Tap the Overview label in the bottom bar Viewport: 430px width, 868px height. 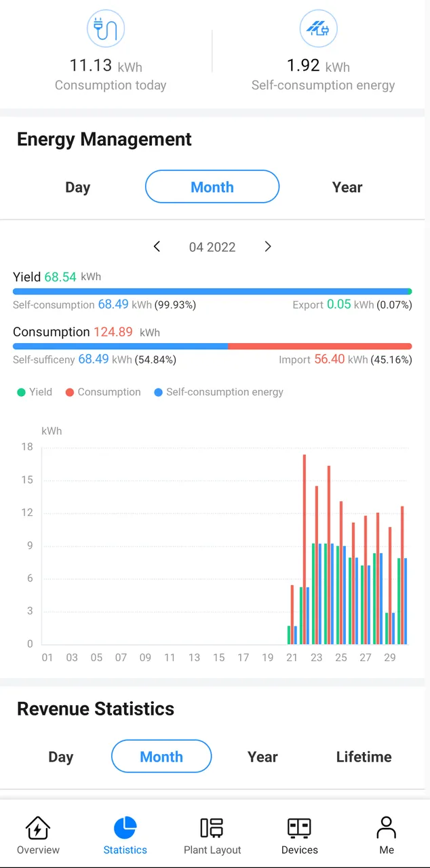point(38,850)
